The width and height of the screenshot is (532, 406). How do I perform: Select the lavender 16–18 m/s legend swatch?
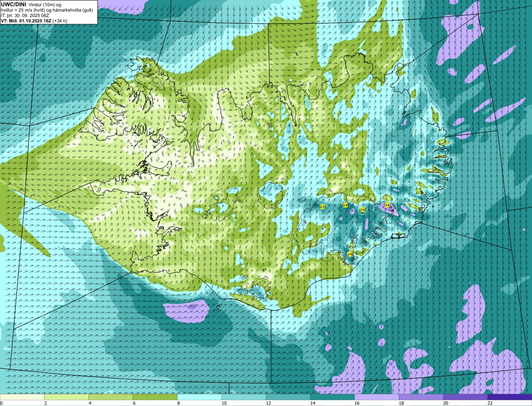point(377,397)
